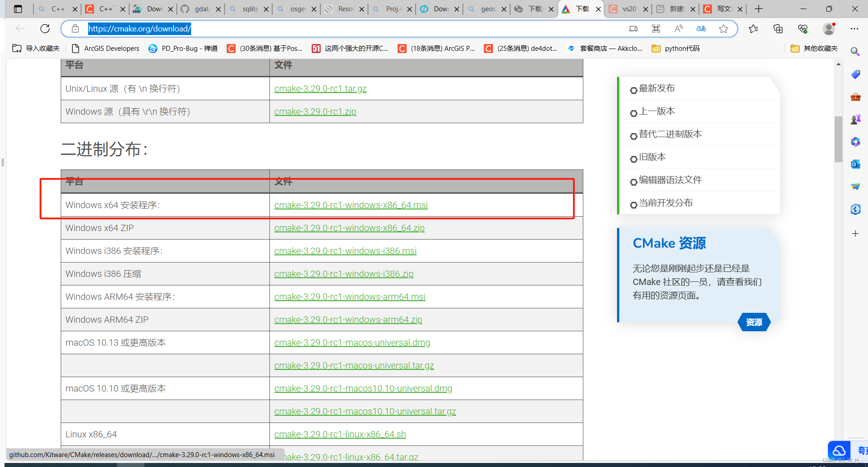The image size is (868, 467).
Task: Download cmake-3.29.0-rc1-windows-x86_64.msi
Action: 351,205
